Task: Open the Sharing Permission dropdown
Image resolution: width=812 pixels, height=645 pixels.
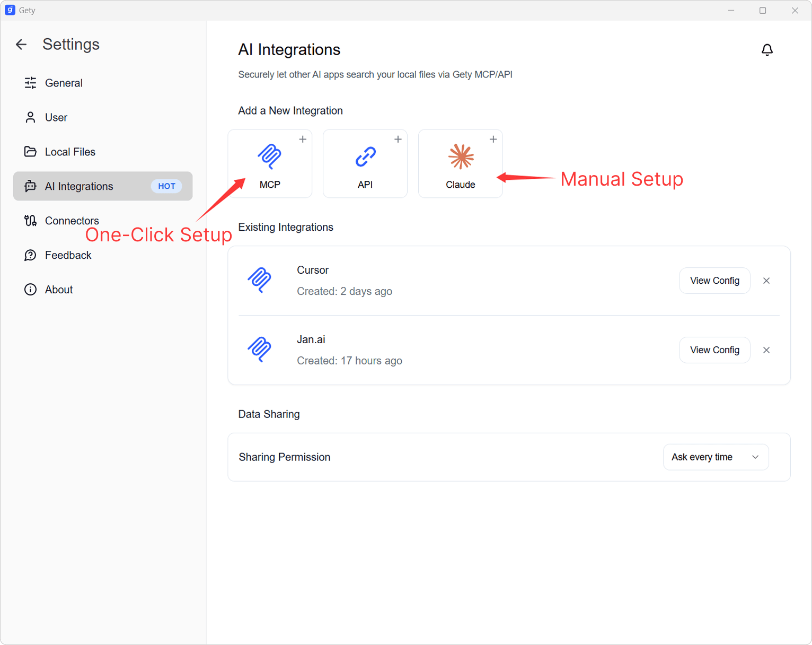Action: point(716,457)
